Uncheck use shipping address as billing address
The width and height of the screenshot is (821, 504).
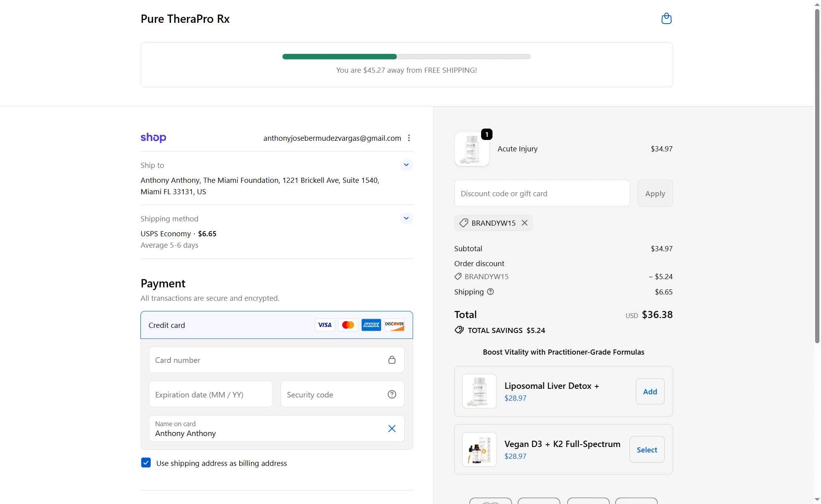146,463
